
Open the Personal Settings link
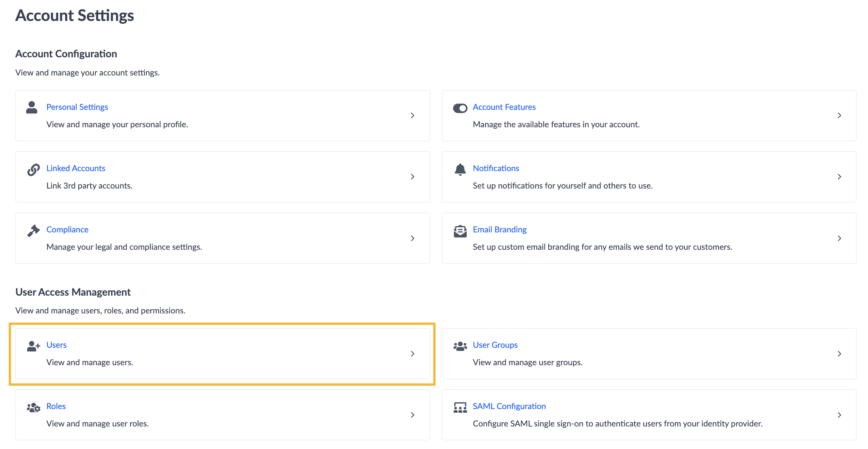click(77, 107)
